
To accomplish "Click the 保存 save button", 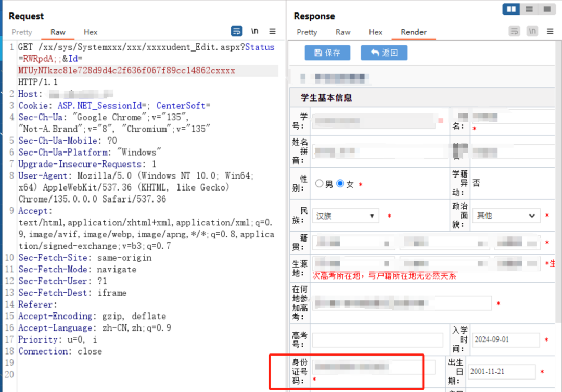I will (x=328, y=53).
